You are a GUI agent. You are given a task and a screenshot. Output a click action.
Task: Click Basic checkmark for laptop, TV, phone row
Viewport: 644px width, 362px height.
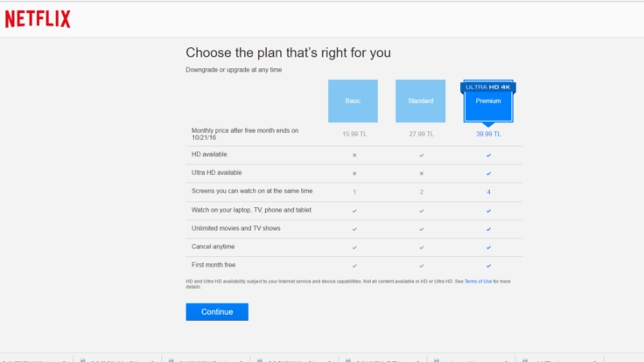[x=354, y=211]
